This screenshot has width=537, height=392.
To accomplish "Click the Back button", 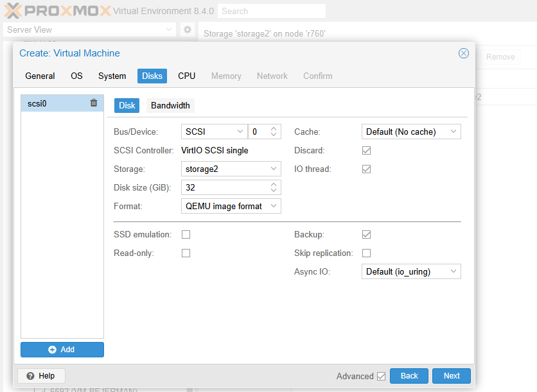I will coord(409,376).
